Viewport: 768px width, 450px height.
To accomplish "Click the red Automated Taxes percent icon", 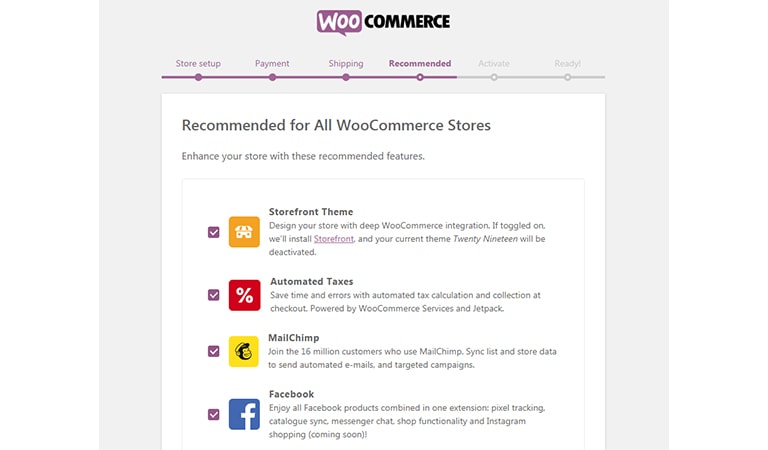I will [x=244, y=295].
